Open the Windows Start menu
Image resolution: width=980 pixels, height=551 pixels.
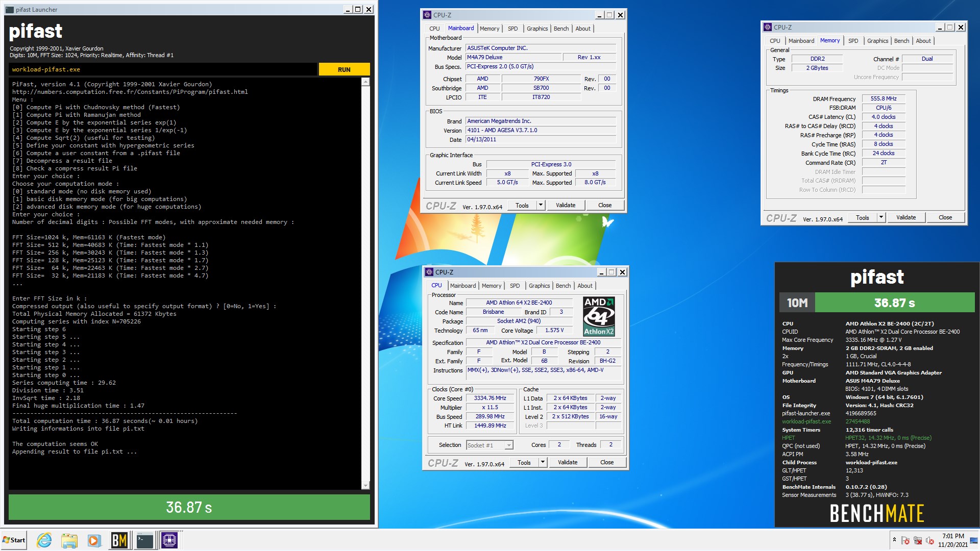point(14,540)
